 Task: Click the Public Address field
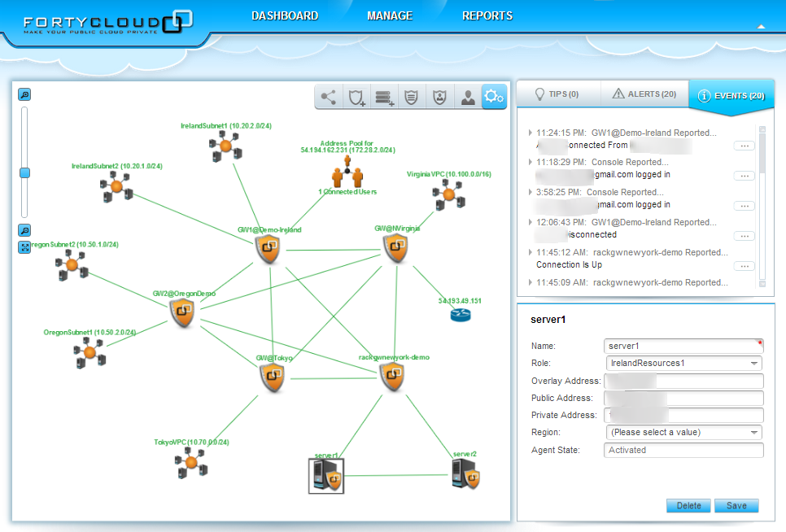[683, 399]
